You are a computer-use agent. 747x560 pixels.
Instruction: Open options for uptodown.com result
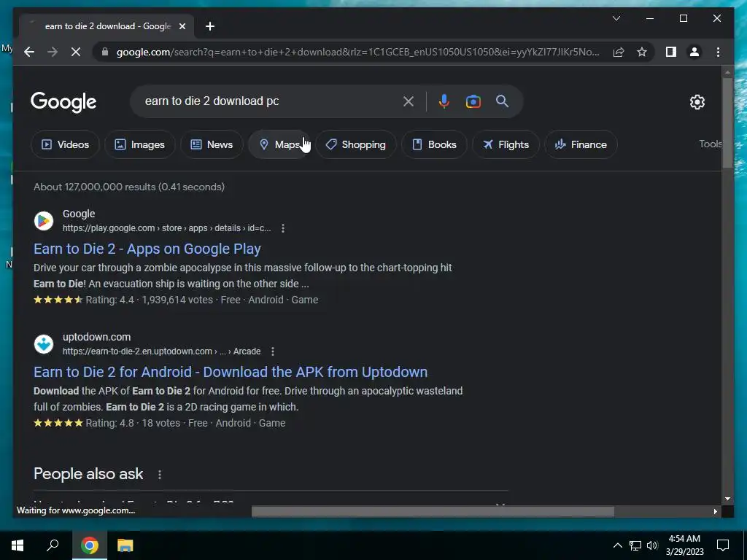(273, 351)
